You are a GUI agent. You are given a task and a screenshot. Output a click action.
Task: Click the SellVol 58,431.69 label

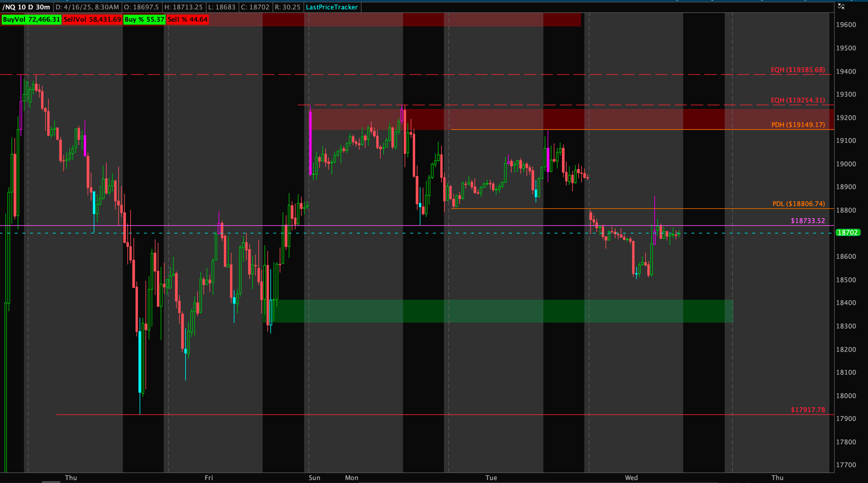92,20
